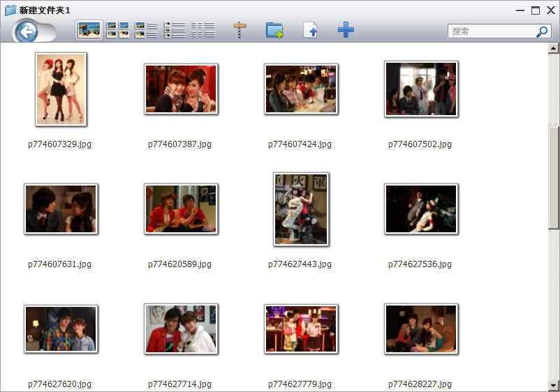Select thumbnail of p774627443.jpg
560x392 pixels.
(301, 209)
